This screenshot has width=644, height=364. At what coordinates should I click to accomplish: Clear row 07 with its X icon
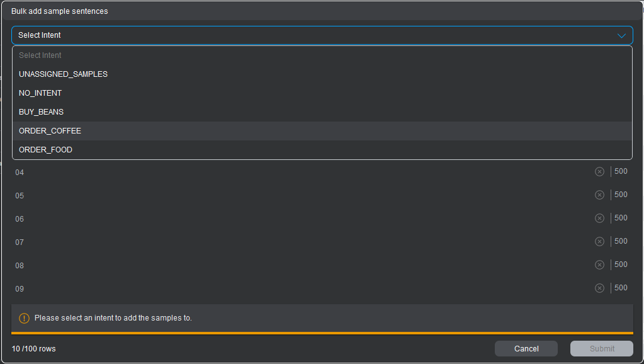(599, 242)
